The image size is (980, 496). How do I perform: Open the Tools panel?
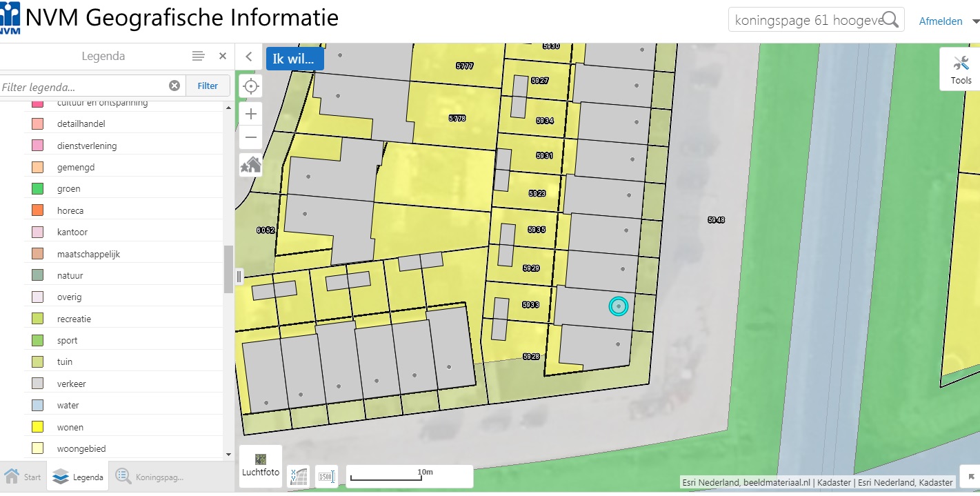click(x=961, y=69)
